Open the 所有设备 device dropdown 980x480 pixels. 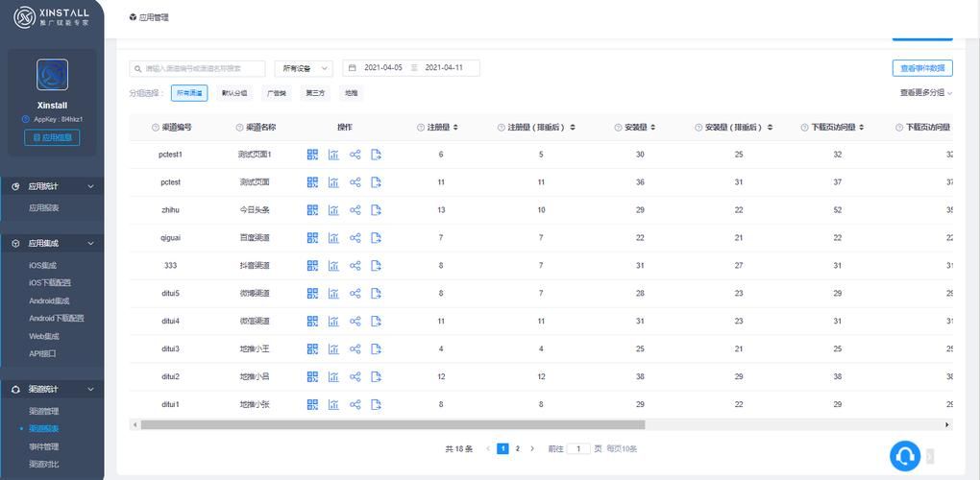coord(303,68)
